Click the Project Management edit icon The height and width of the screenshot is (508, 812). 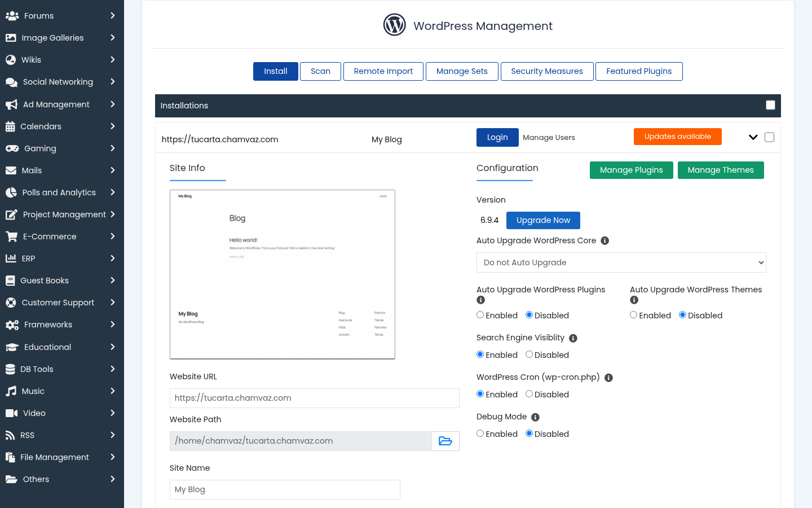click(11, 214)
